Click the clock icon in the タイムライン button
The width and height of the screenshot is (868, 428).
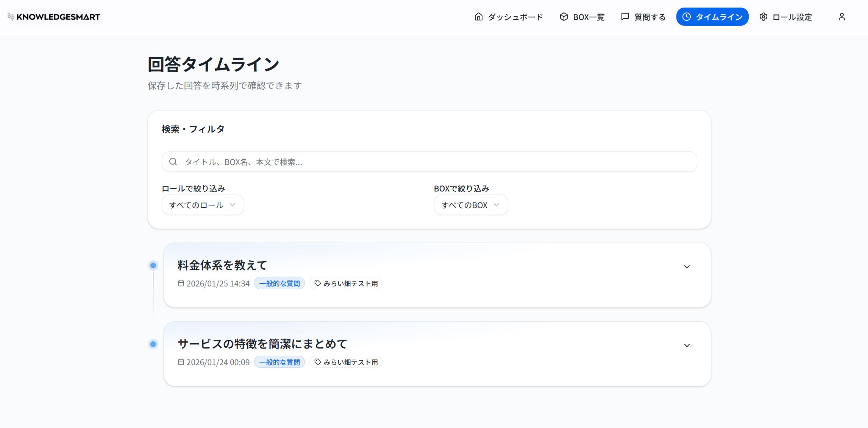[x=687, y=16]
